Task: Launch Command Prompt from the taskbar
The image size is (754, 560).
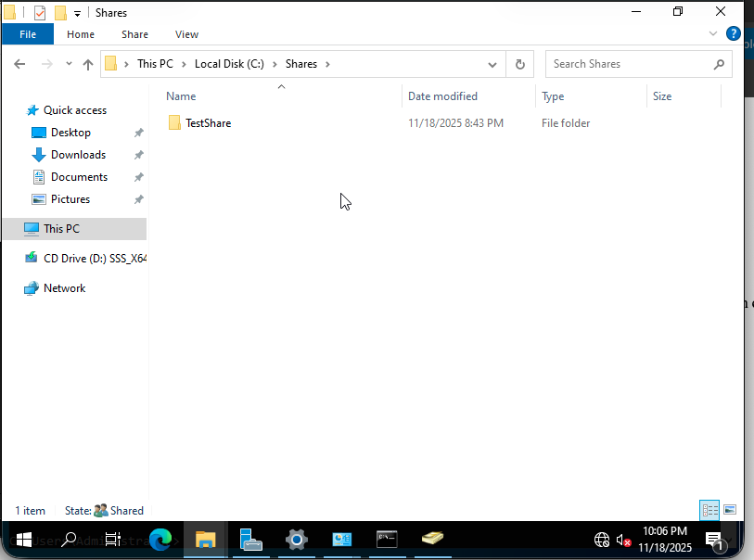Action: pyautogui.click(x=387, y=539)
